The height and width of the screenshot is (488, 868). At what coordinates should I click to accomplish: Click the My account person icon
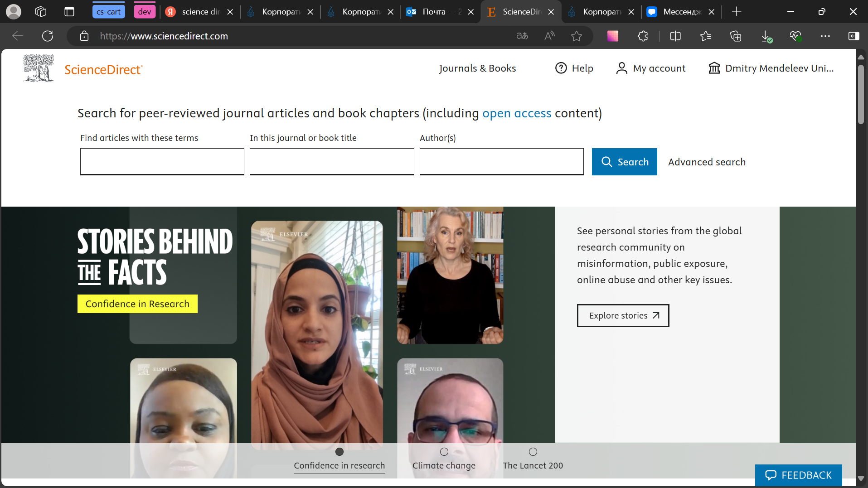coord(621,68)
